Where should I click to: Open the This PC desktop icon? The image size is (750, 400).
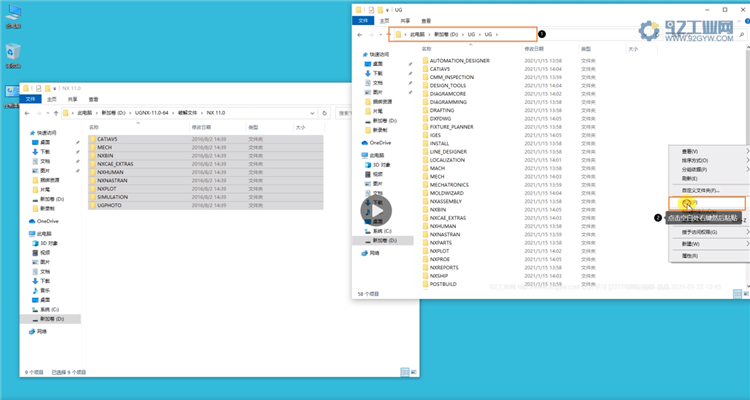tap(13, 16)
